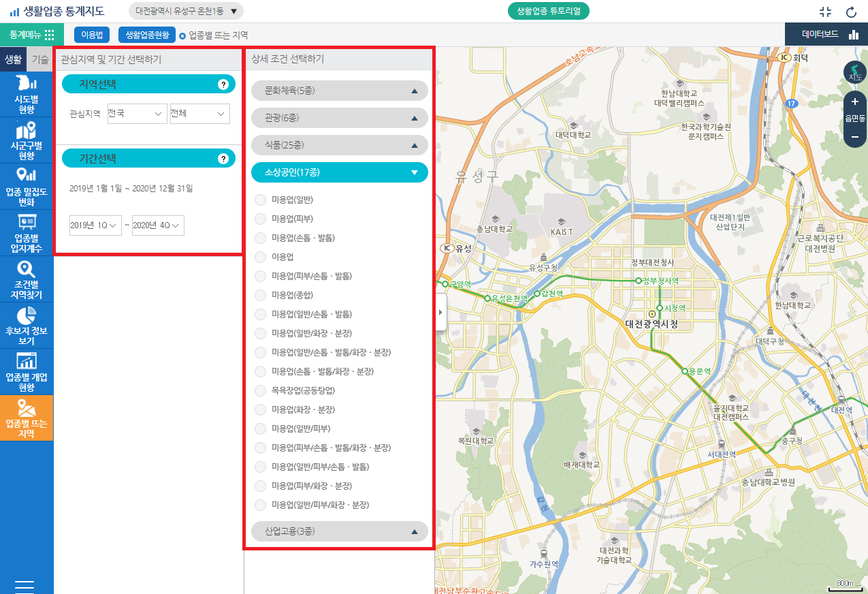The height and width of the screenshot is (594, 868).
Task: Click the refresh icon at top right
Action: point(850,12)
